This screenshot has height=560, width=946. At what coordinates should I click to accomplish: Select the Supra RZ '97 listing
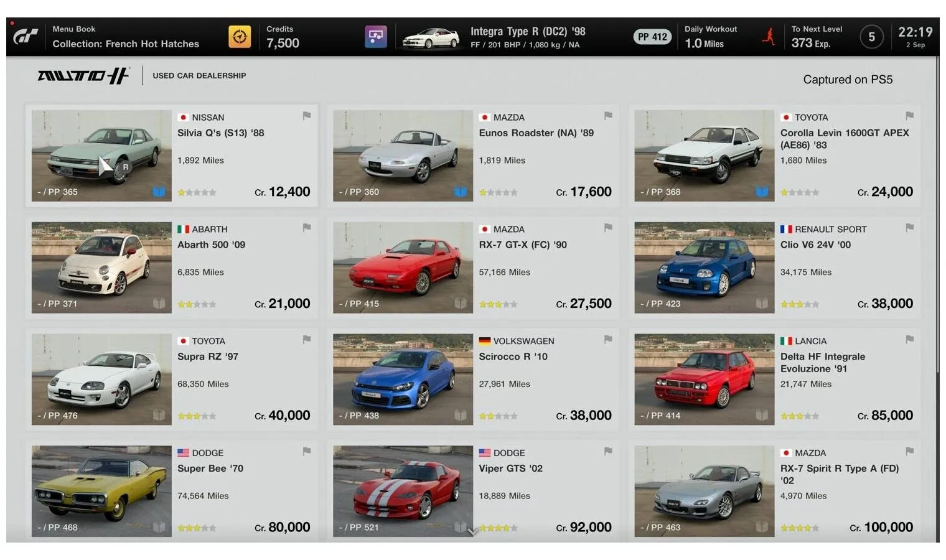click(x=172, y=380)
